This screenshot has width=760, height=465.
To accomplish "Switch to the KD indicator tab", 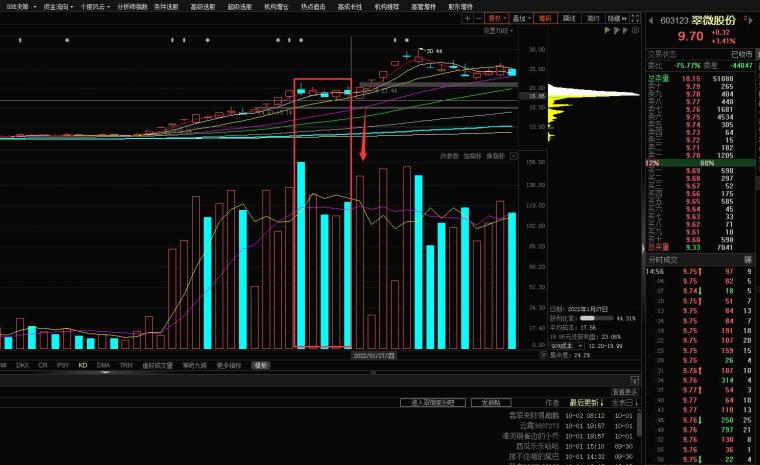I will pyautogui.click(x=82, y=366).
